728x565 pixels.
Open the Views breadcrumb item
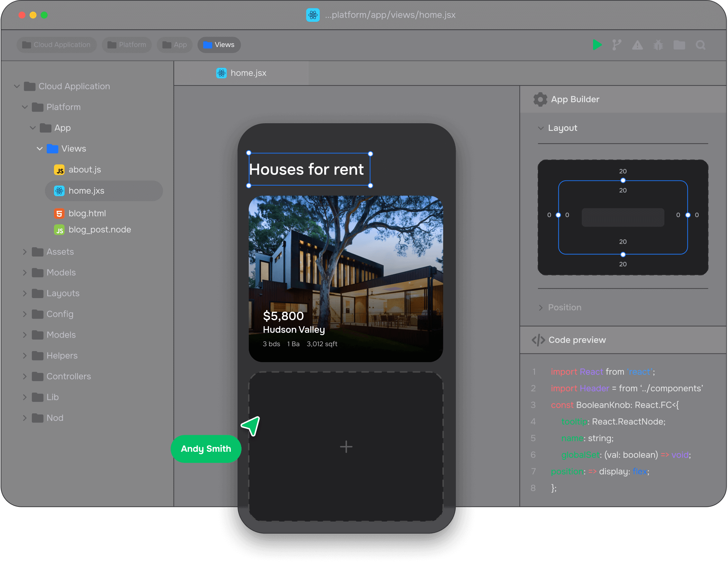[x=219, y=45]
